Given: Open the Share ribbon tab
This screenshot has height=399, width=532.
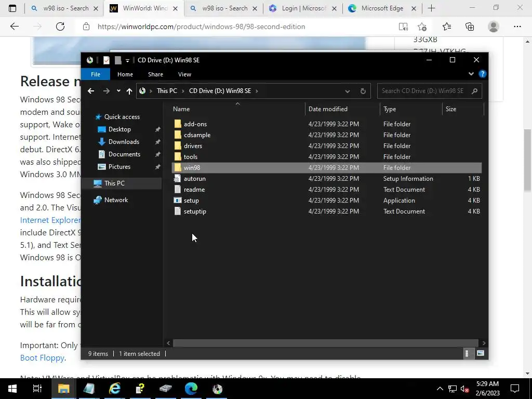Looking at the screenshot, I should click(155, 74).
